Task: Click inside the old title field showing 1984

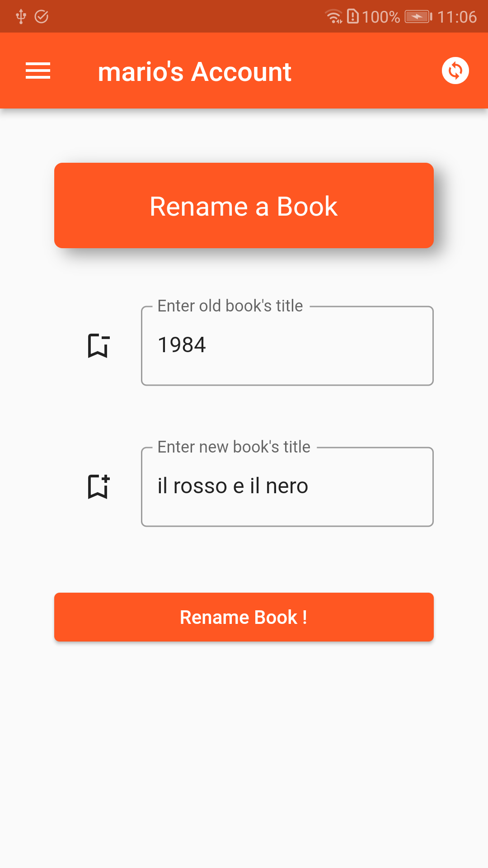Action: [x=287, y=346]
